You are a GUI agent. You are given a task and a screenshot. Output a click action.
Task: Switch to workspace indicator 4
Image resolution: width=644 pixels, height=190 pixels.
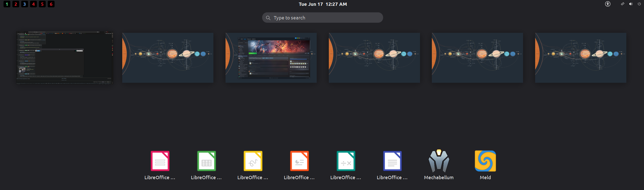click(x=33, y=4)
